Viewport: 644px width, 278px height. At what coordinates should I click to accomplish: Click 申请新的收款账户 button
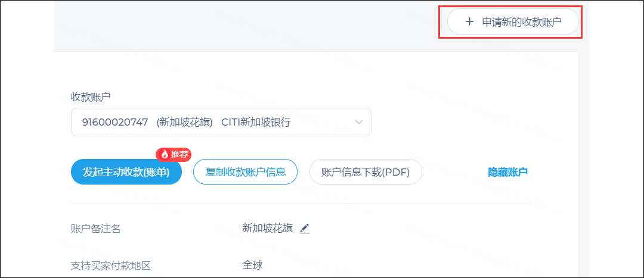pyautogui.click(x=513, y=22)
